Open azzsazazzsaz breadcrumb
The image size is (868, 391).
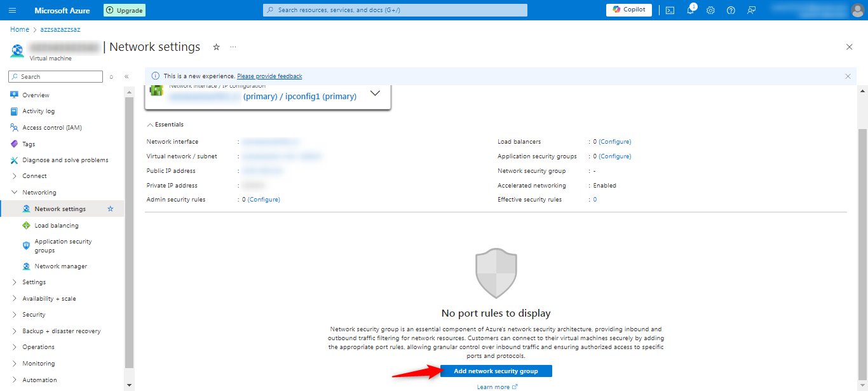tap(60, 29)
